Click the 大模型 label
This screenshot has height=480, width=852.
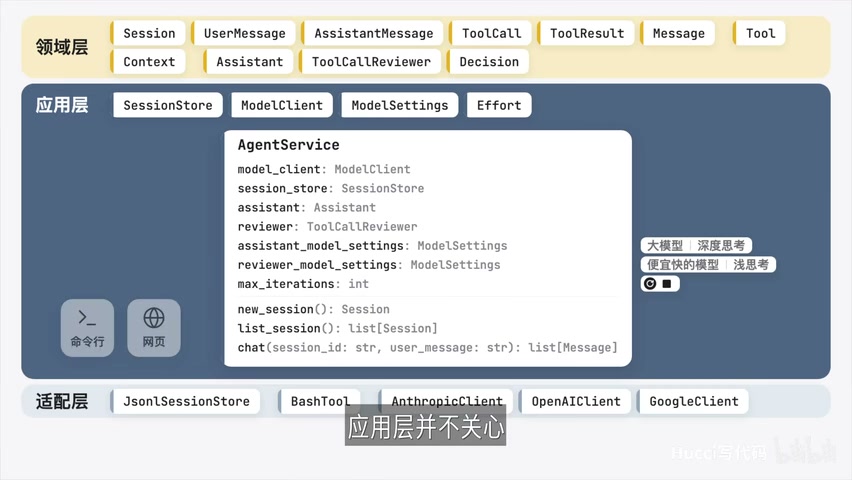point(665,245)
